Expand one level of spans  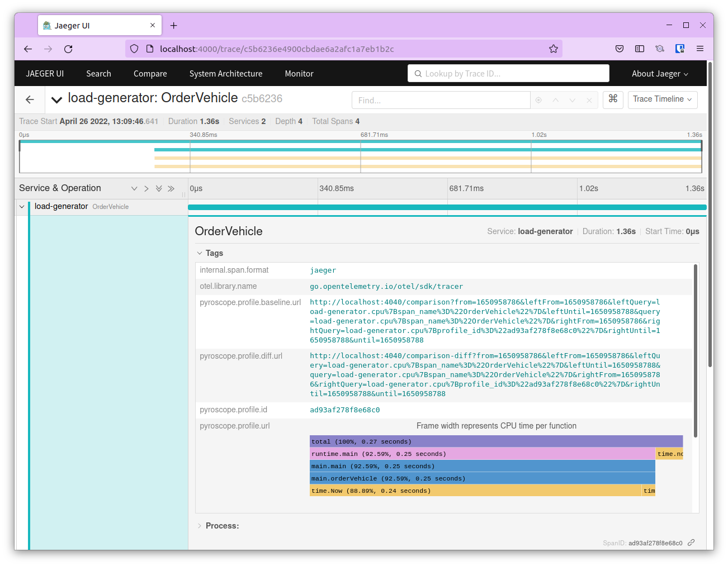[x=134, y=189]
